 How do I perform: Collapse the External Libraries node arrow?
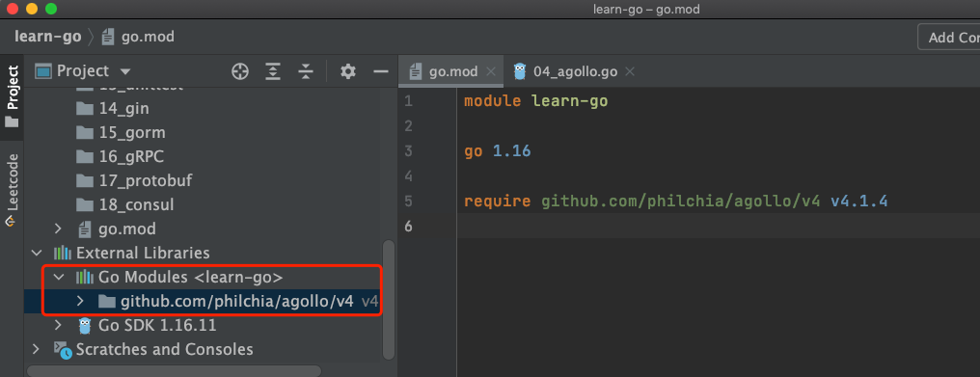pos(36,254)
